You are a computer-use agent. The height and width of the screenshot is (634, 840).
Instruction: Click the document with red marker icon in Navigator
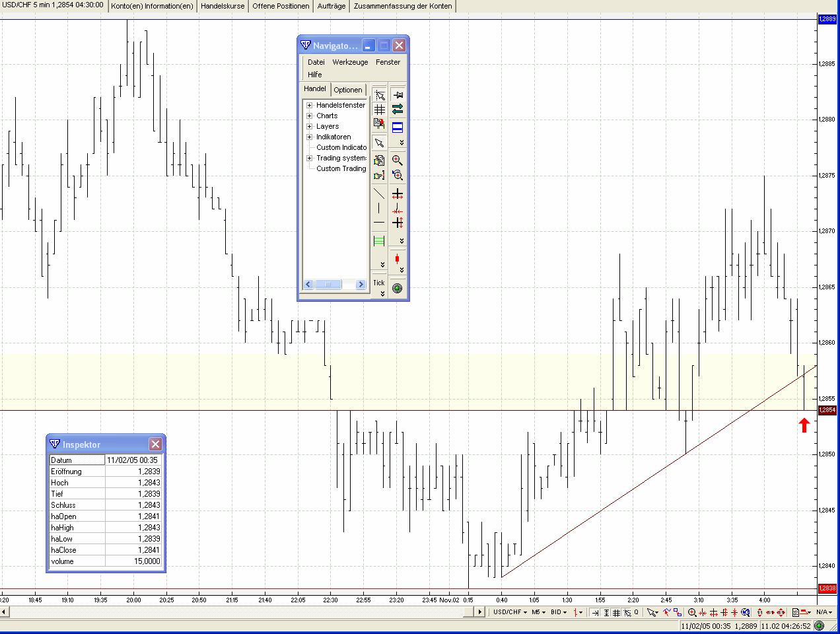tap(379, 123)
